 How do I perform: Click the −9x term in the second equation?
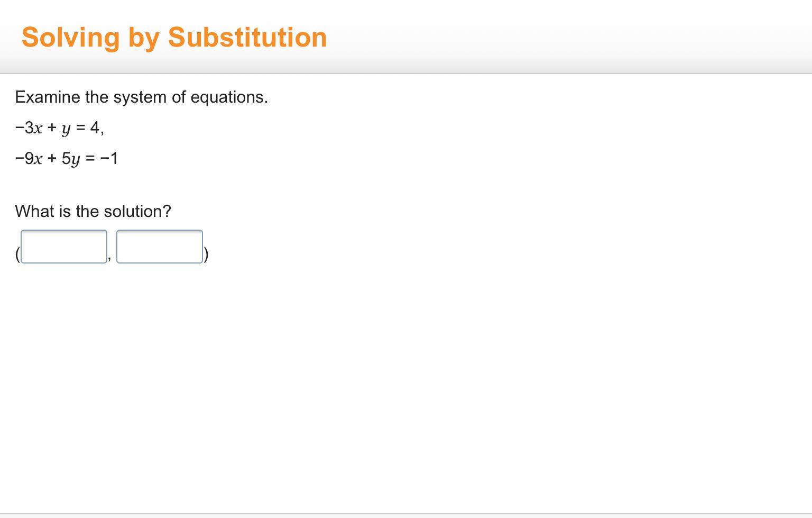(29, 159)
